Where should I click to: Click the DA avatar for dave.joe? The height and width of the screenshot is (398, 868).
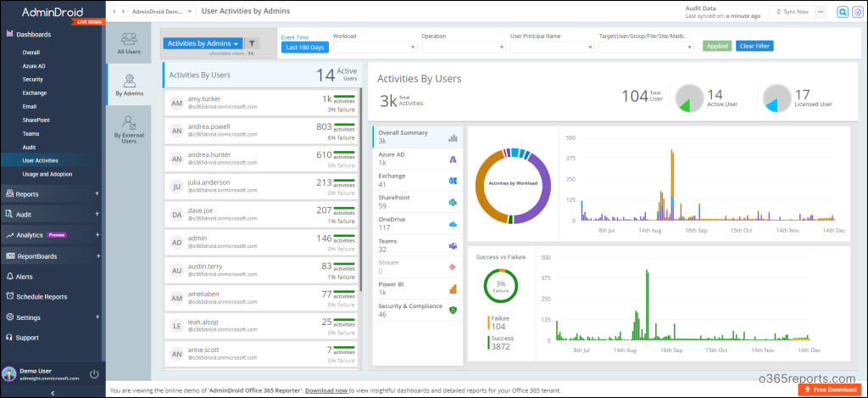point(176,215)
